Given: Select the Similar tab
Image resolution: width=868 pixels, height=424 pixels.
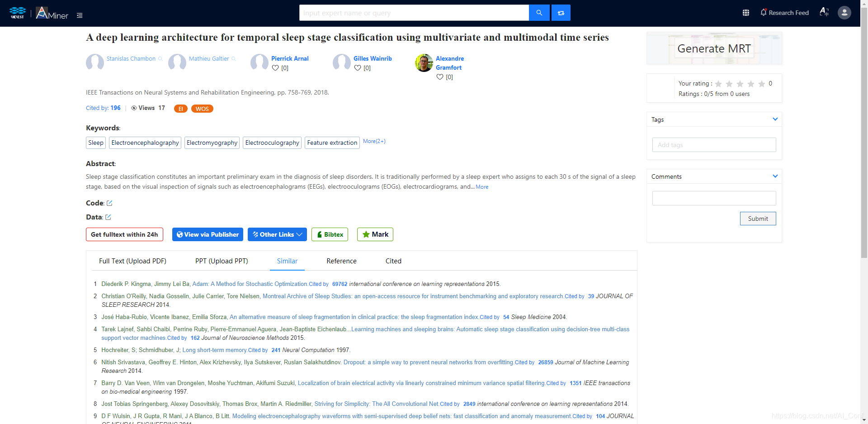Looking at the screenshot, I should [287, 261].
